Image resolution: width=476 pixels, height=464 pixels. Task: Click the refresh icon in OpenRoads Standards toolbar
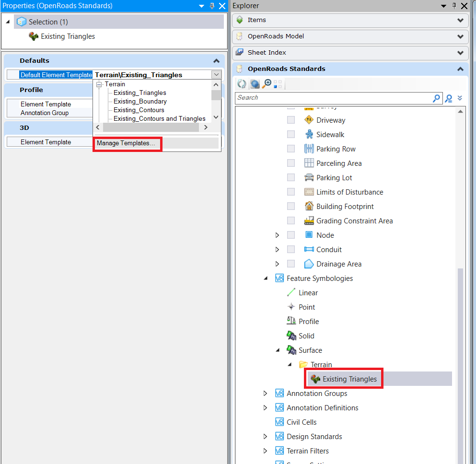[x=242, y=84]
